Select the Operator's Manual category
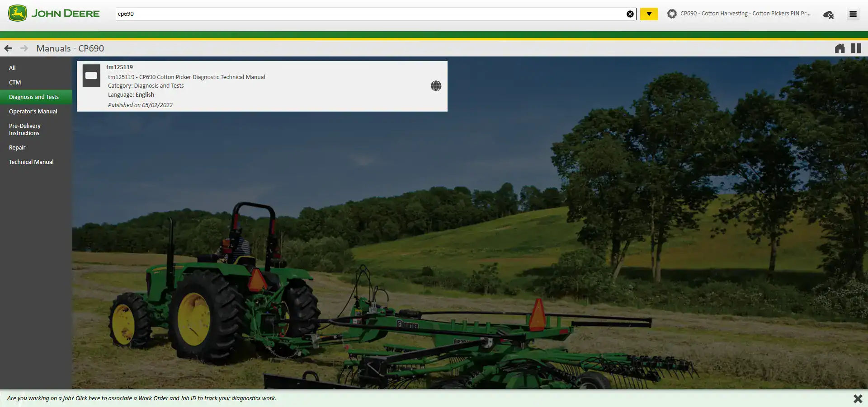Viewport: 868px width, 407px height. (x=36, y=111)
